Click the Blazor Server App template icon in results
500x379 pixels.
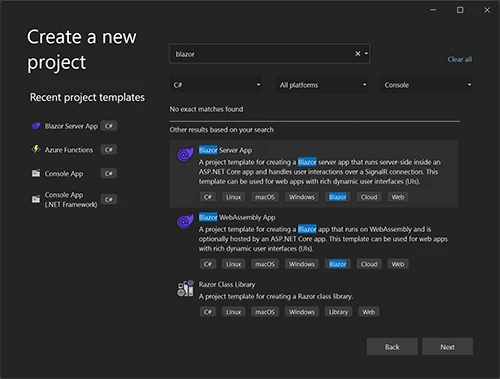185,154
